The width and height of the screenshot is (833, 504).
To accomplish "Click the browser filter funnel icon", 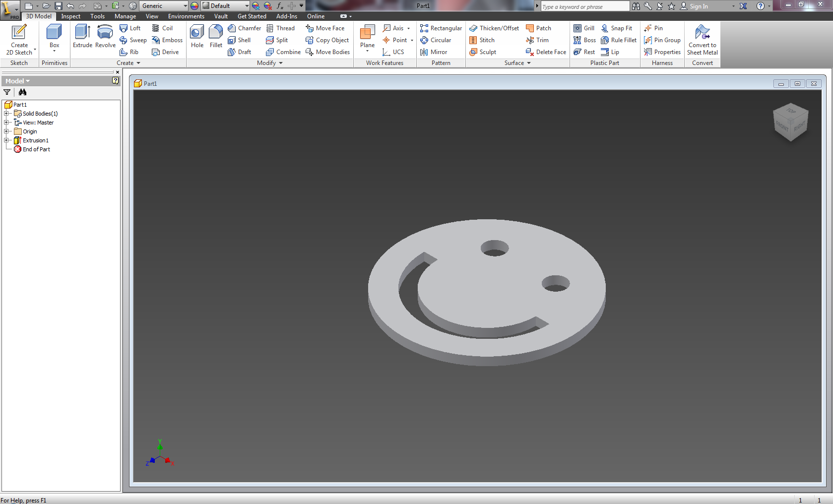I will click(x=7, y=92).
